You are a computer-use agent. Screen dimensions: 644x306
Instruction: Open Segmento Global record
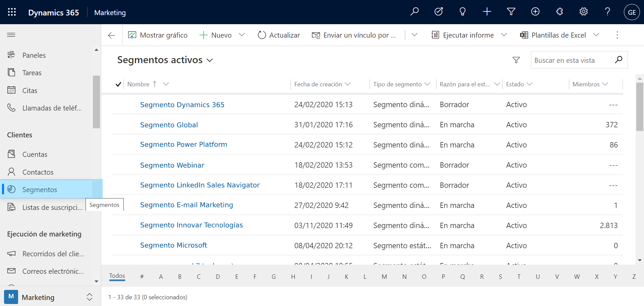coord(169,125)
